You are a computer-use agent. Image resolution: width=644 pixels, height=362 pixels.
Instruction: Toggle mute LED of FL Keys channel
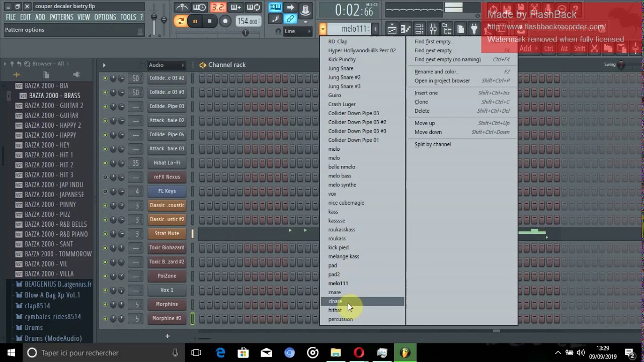point(105,191)
